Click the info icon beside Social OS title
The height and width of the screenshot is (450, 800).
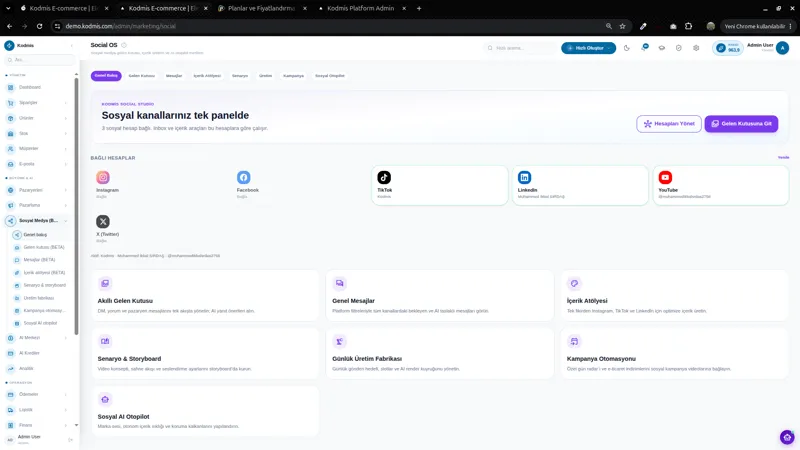coord(124,45)
